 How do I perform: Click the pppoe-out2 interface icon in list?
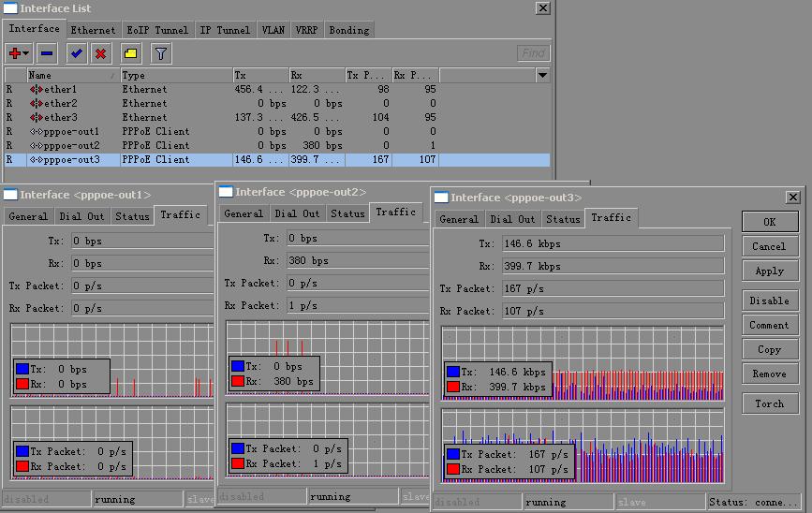coord(37,146)
